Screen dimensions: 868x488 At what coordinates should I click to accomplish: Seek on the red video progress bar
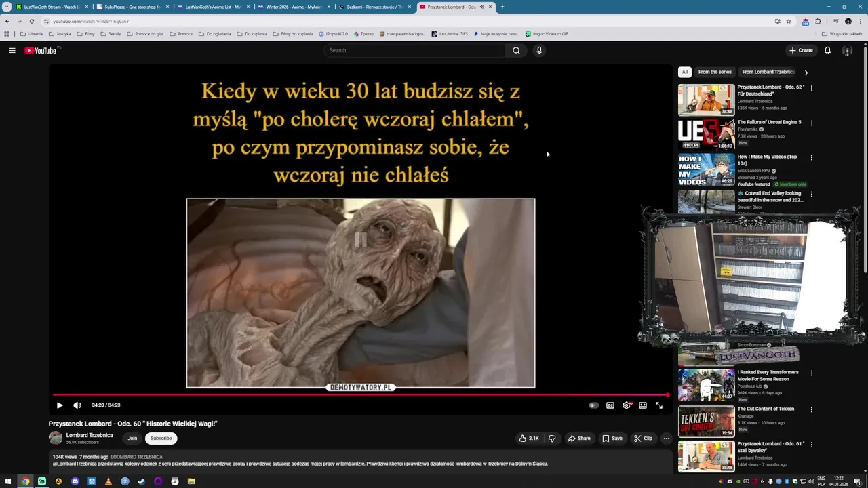(361, 394)
